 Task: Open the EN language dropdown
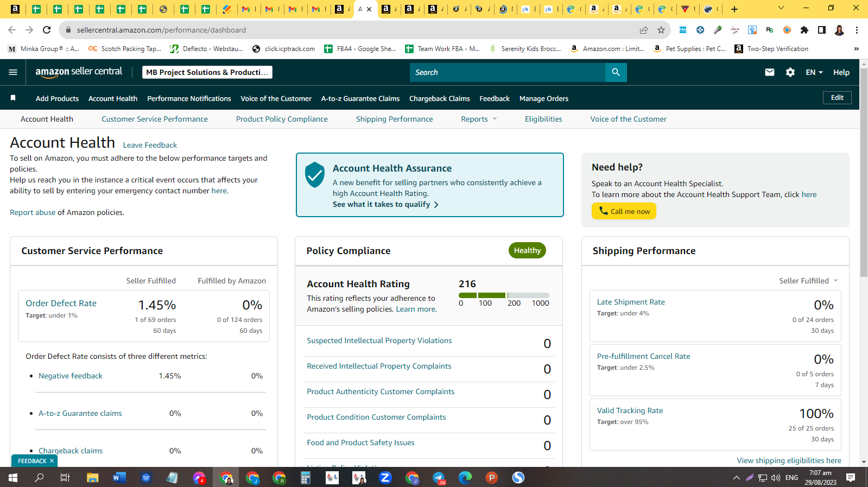814,72
